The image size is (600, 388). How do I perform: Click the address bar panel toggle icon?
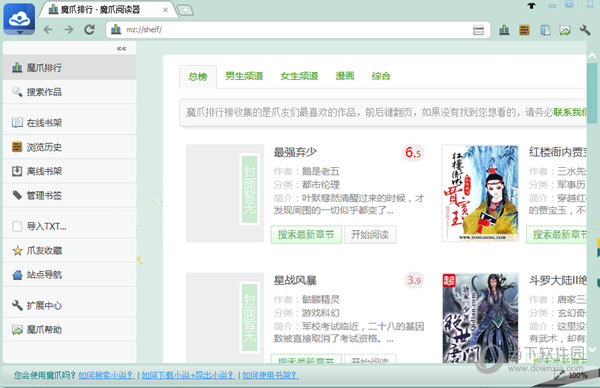[x=478, y=30]
